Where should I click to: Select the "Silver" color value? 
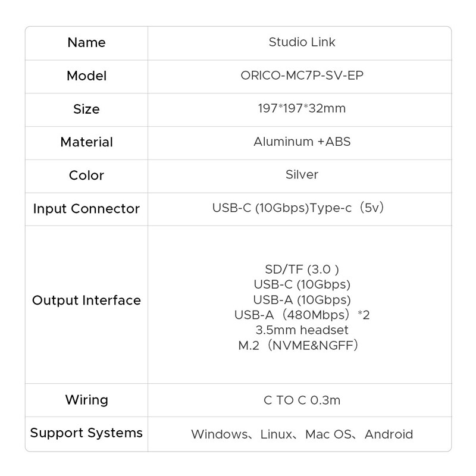pos(302,175)
